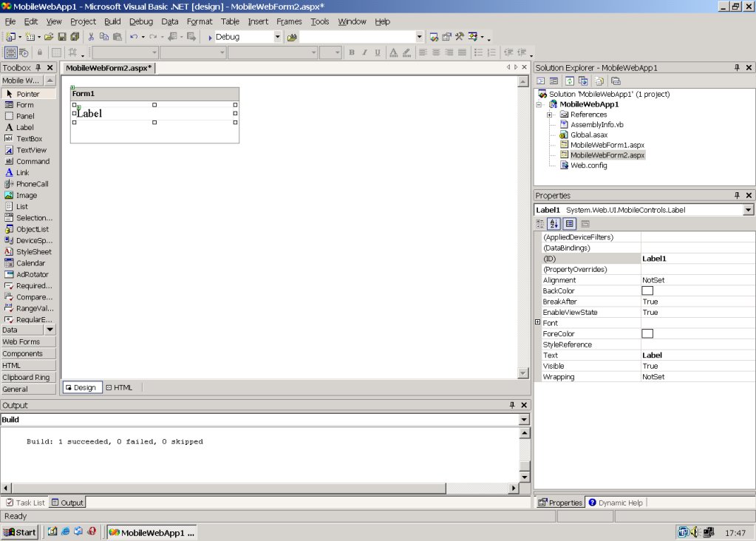Click the Cut scissors icon
This screenshot has height=541, width=756.
91,37
